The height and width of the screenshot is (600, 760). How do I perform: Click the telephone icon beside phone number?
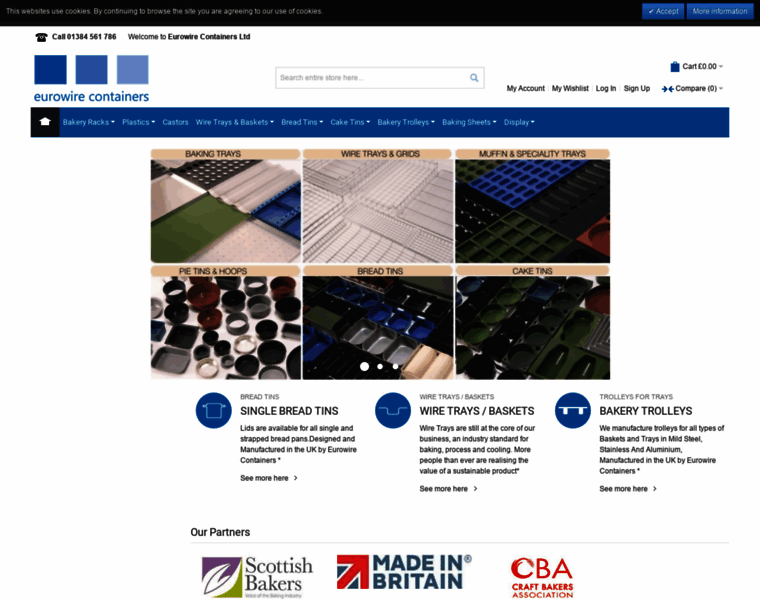point(41,37)
